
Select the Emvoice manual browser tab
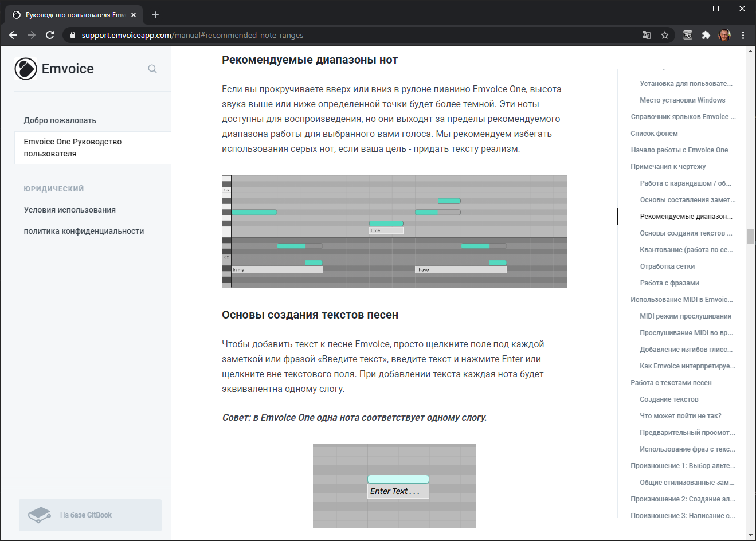click(x=75, y=15)
